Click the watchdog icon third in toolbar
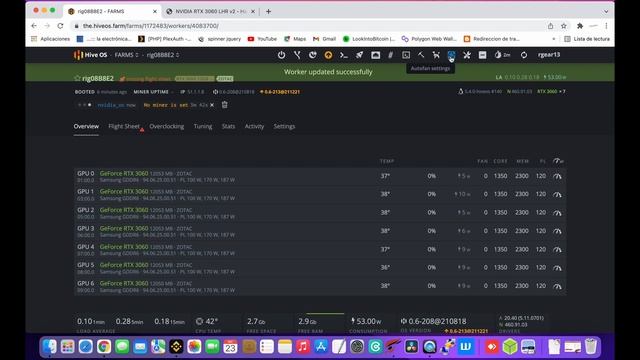 click(x=313, y=55)
